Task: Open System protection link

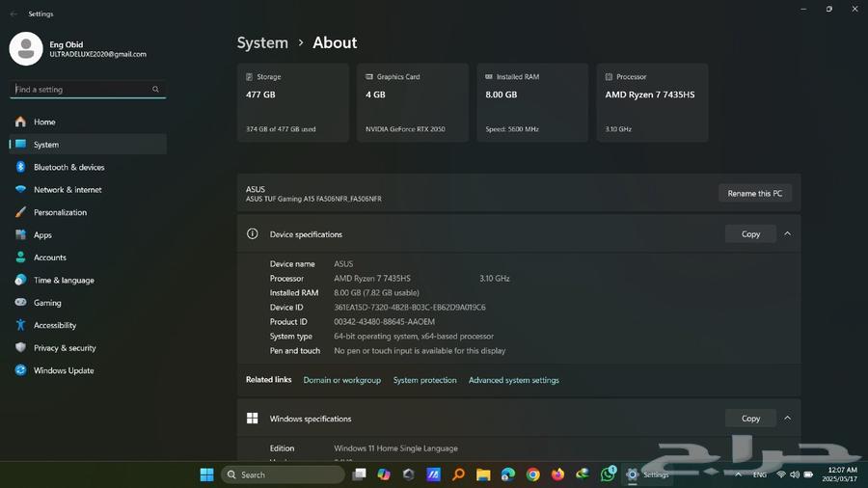Action: [x=424, y=380]
